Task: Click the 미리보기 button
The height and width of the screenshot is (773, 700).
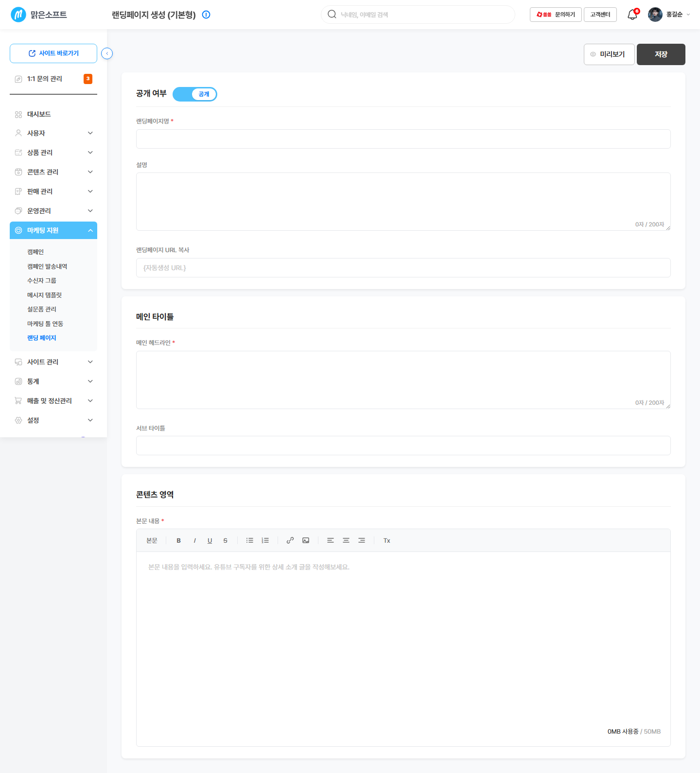Action: pos(609,54)
